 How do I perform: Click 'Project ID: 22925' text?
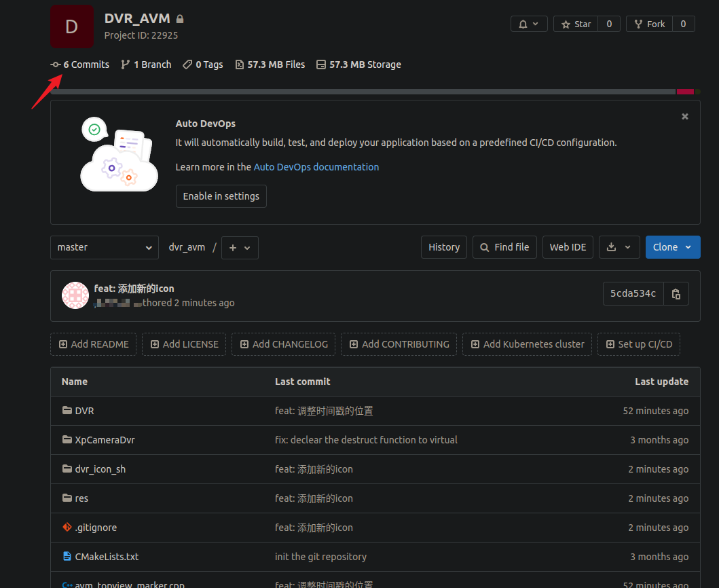coord(141,35)
